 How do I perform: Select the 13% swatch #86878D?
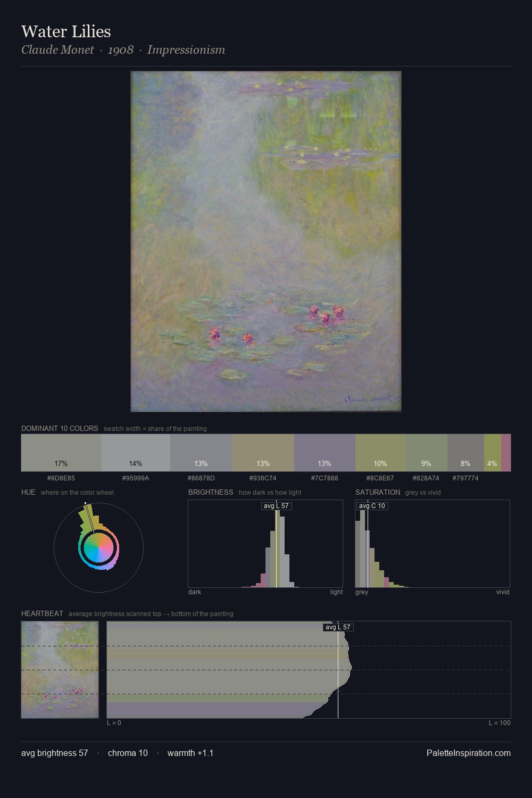[201, 453]
